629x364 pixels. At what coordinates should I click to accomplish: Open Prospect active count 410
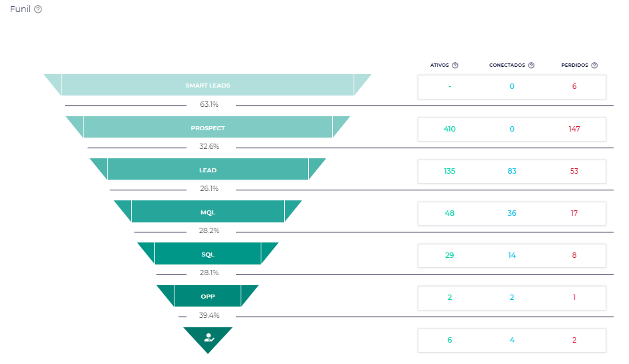coord(450,129)
